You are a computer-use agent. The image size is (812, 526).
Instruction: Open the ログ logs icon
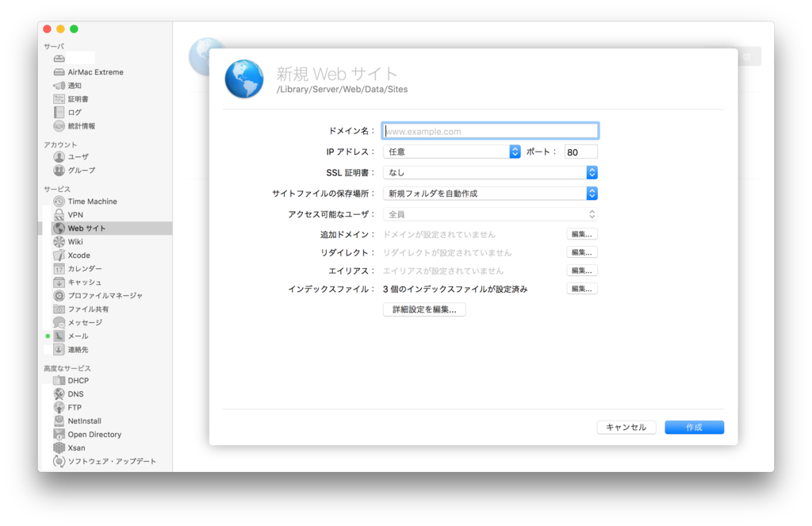coord(59,113)
